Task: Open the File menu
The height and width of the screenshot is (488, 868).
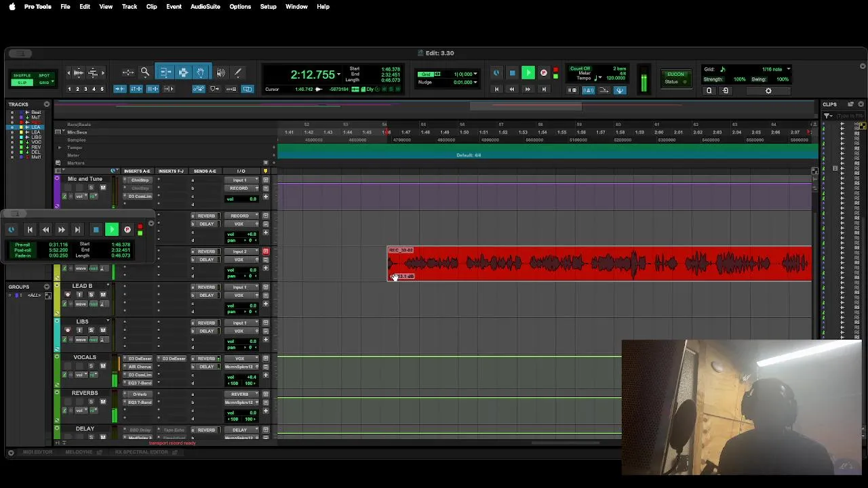Action: [x=65, y=7]
